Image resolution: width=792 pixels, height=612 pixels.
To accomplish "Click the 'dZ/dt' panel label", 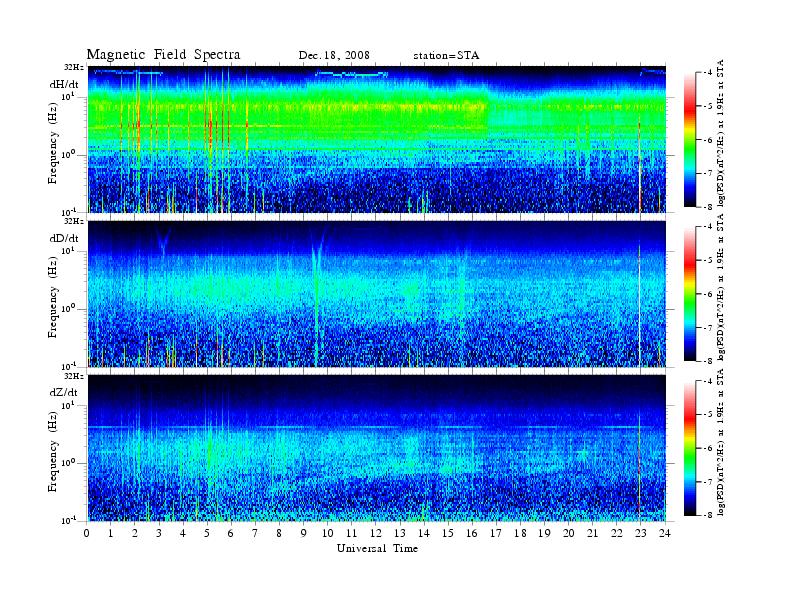I will coord(64,392).
